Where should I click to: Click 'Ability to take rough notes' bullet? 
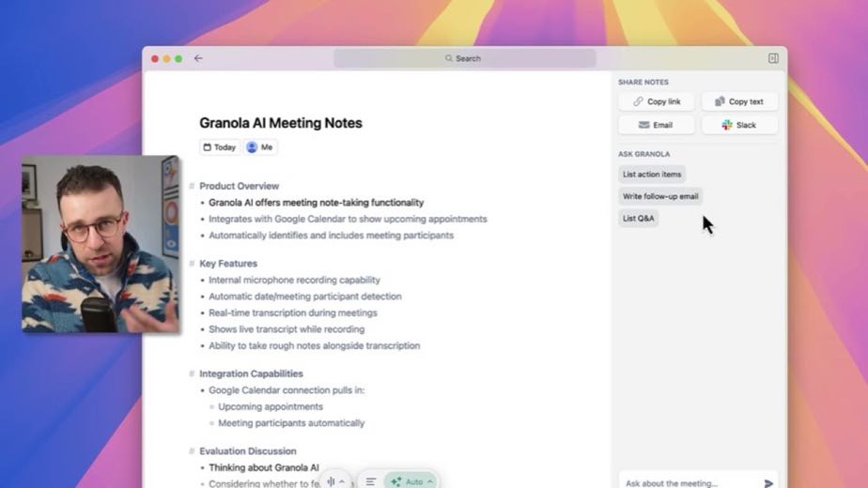[315, 345]
